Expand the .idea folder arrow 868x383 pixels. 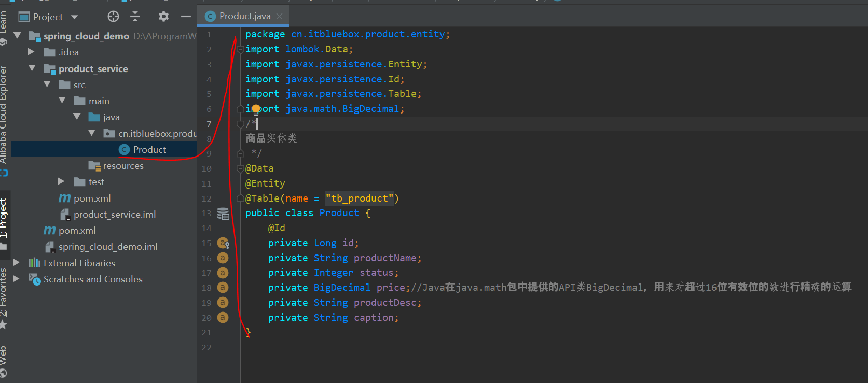click(x=31, y=52)
